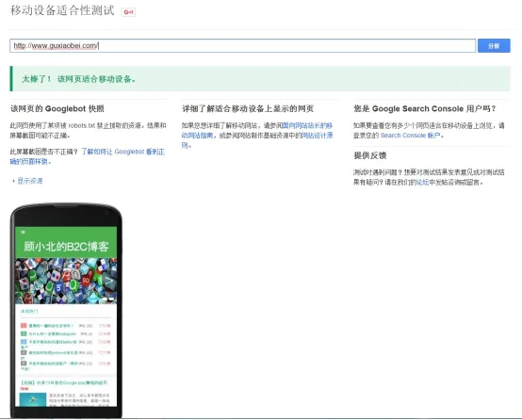The image size is (522, 420).
Task: Click the phone screenshot preview thumbnail
Action: [66, 310]
